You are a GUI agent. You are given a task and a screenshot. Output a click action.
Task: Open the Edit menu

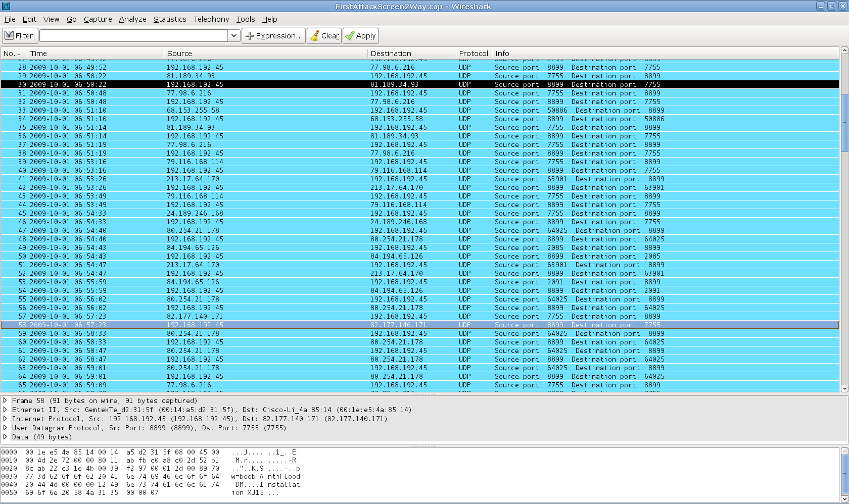(29, 19)
